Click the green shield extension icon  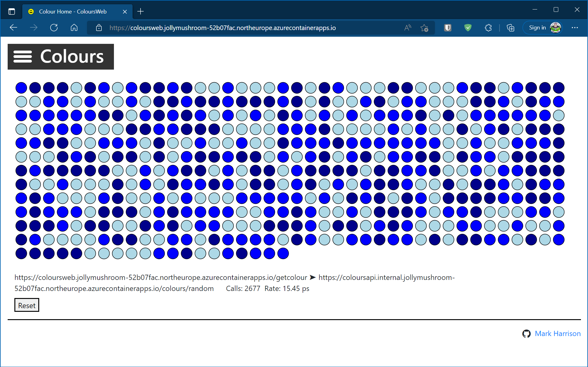[x=468, y=28]
